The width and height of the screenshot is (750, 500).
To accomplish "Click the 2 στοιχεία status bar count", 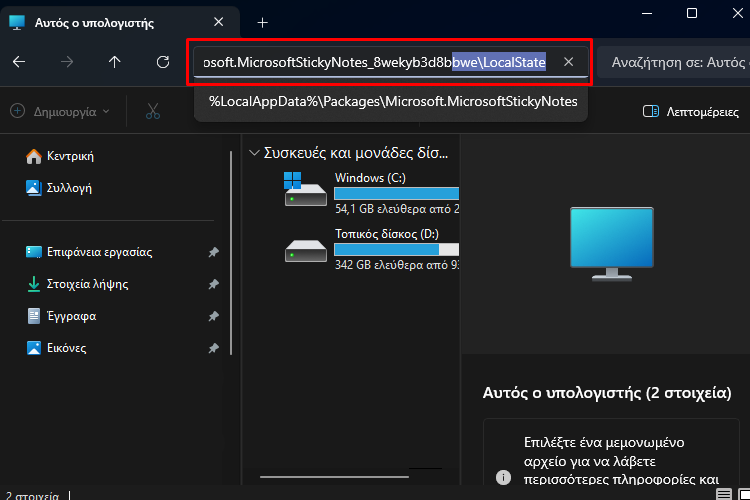I will 32,496.
